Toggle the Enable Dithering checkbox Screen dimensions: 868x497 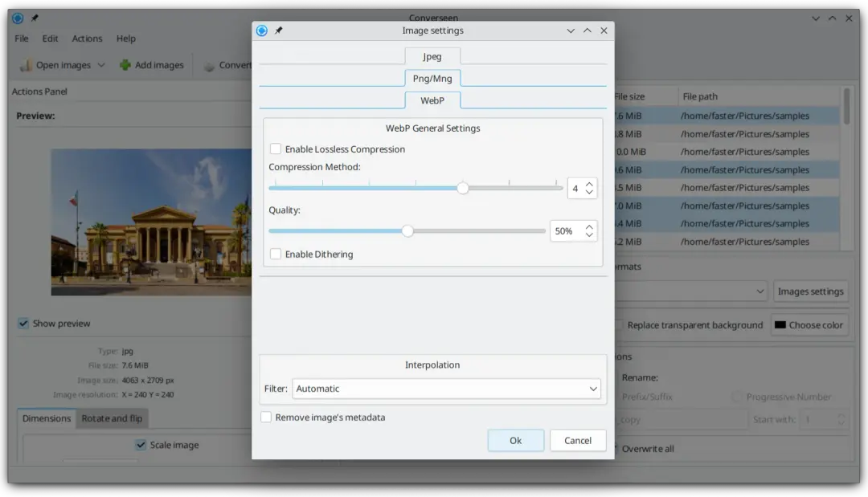point(276,255)
